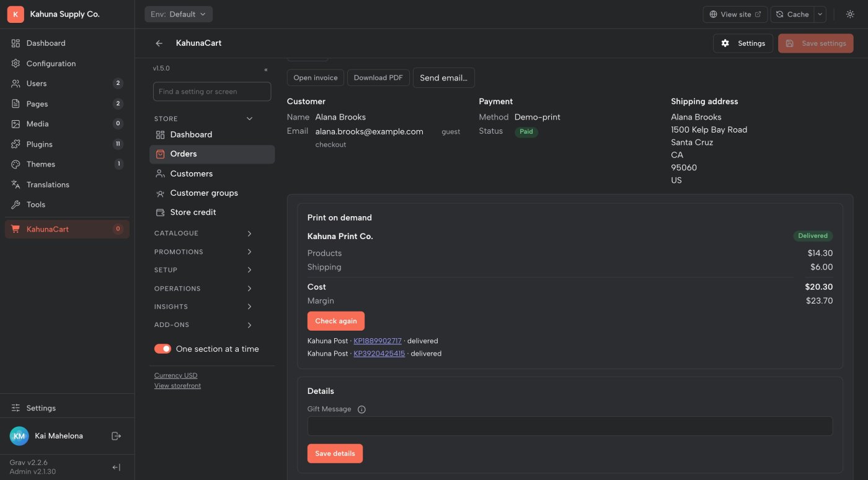868x480 pixels.
Task: Select Customers in the Store menu
Action: click(212, 174)
